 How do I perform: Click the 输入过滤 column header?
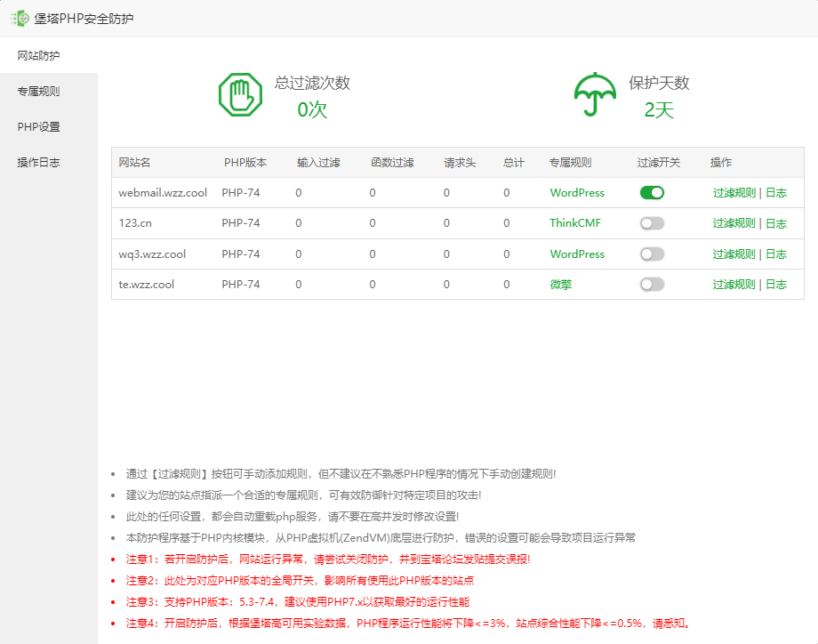[x=318, y=162]
